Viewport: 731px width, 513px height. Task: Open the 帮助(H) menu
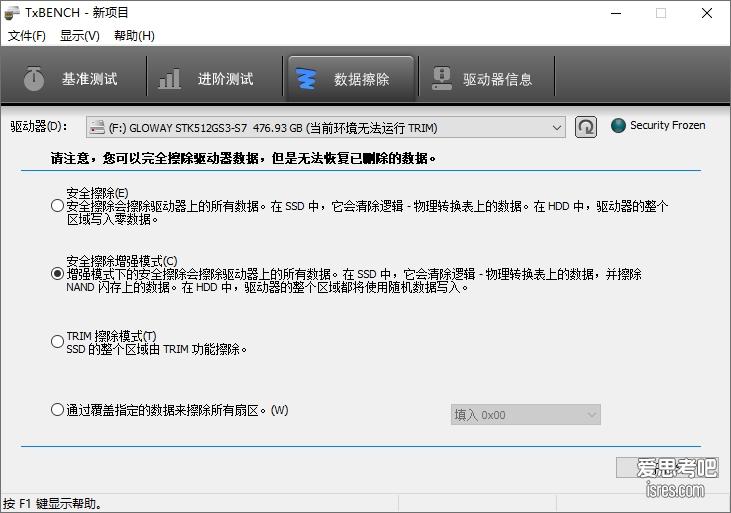pyautogui.click(x=134, y=36)
